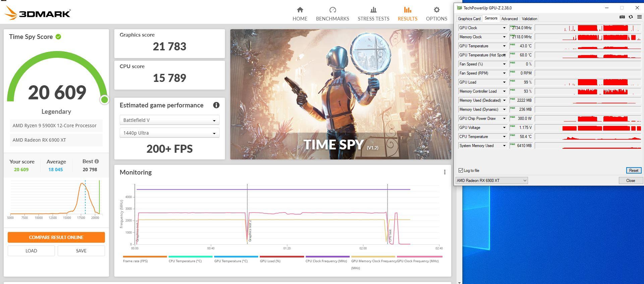The image size is (644, 284).
Task: Click the CPU test timeline marker
Action: 390,235
